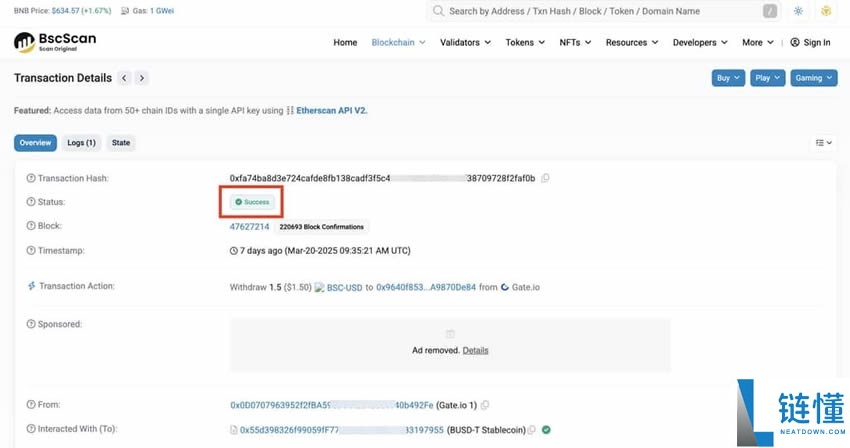
Task: Go to the Home nav item
Action: 345,42
